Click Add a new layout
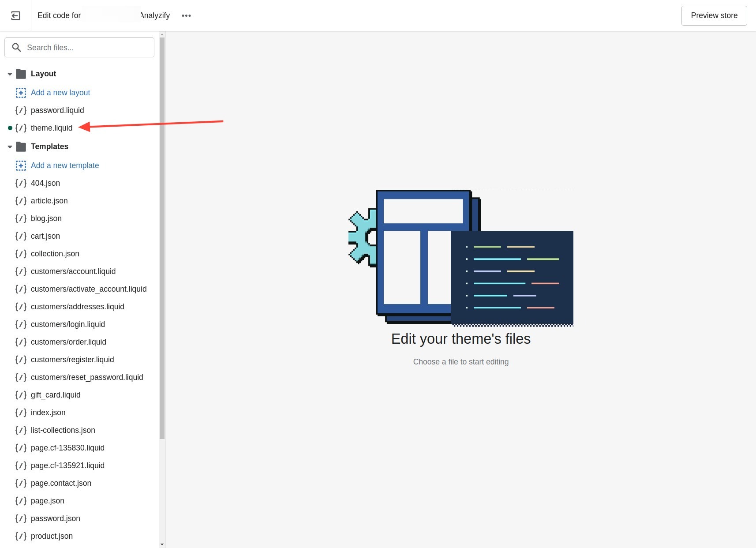756x548 pixels. click(60, 93)
